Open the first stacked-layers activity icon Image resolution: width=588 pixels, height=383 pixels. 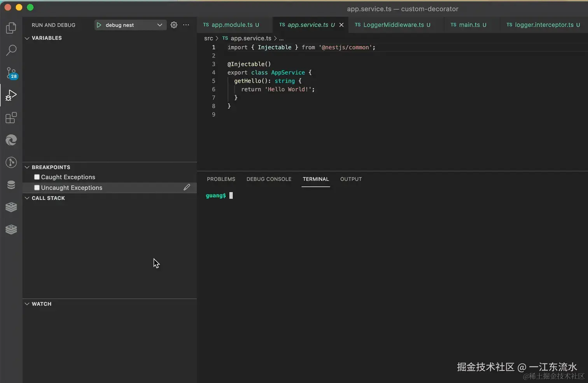tap(11, 207)
